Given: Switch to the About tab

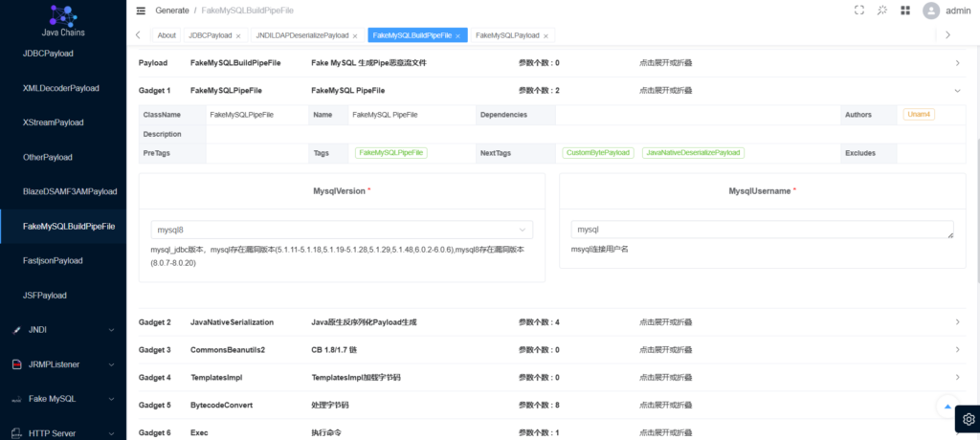Looking at the screenshot, I should click(167, 35).
